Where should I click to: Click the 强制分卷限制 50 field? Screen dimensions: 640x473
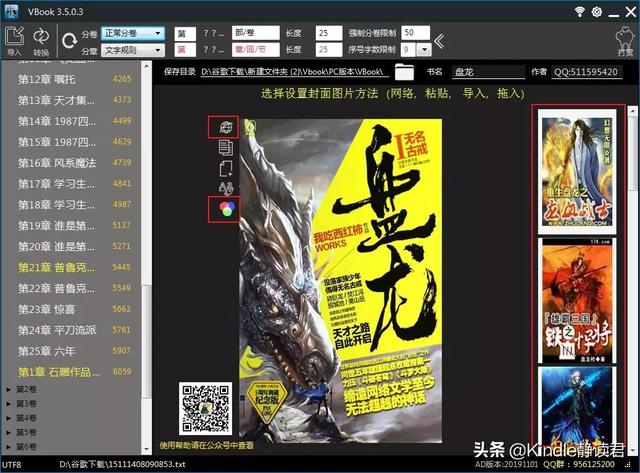point(415,33)
